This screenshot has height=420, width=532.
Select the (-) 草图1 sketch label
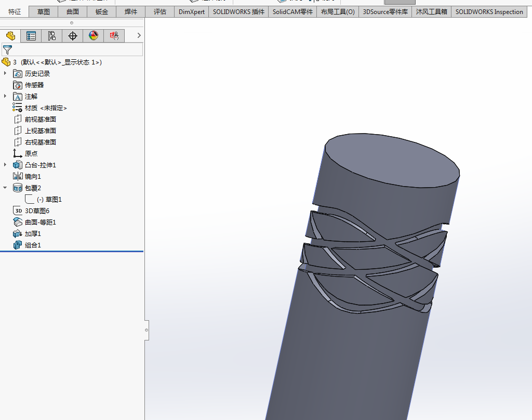(49, 199)
